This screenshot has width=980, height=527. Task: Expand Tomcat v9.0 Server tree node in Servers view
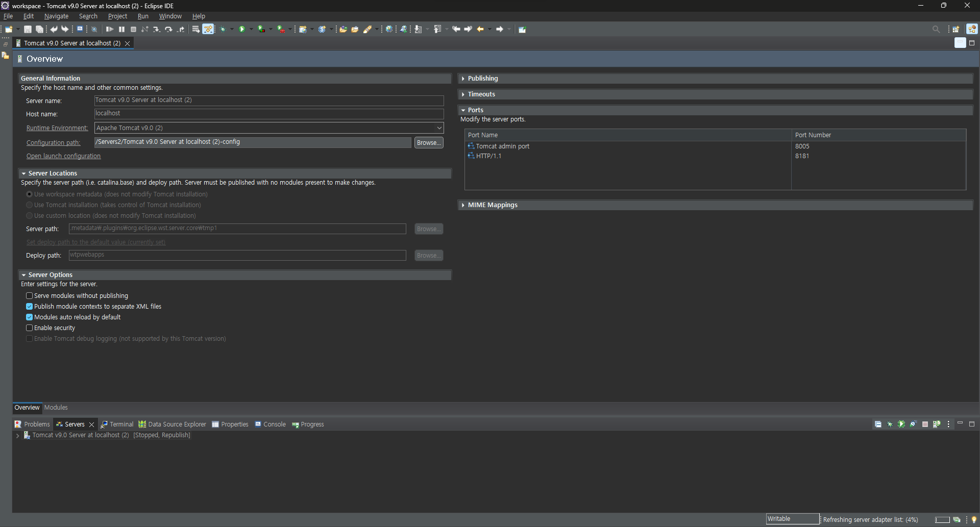[18, 436]
